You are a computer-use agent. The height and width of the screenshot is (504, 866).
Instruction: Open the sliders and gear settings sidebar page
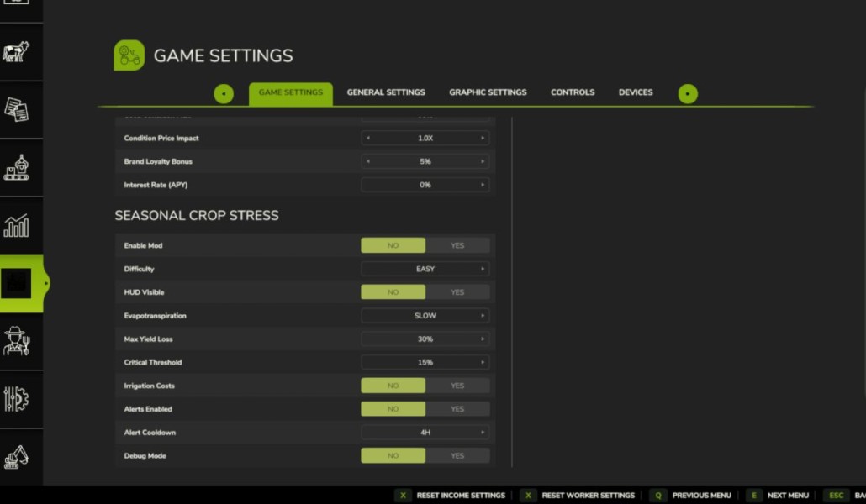coord(16,398)
